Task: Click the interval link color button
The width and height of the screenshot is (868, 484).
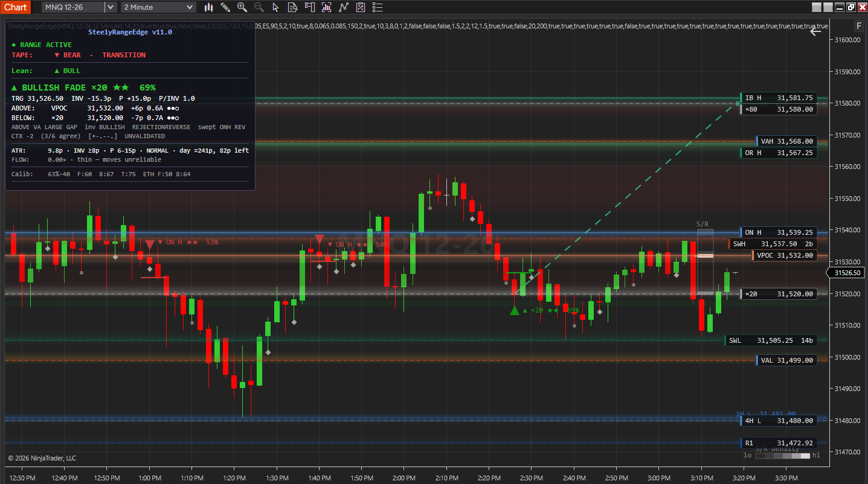Action: pos(828,7)
